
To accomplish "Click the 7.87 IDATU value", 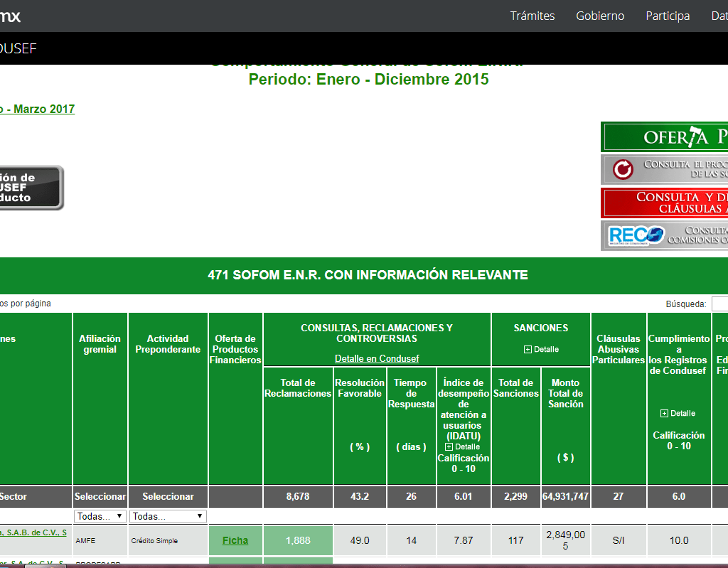I will (x=464, y=540).
